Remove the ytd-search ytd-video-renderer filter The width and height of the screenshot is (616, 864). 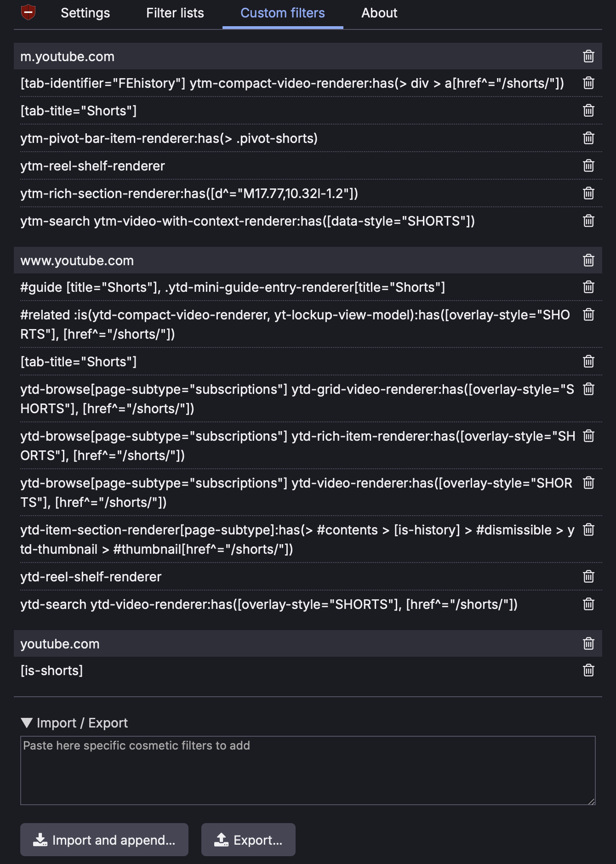coord(589,604)
